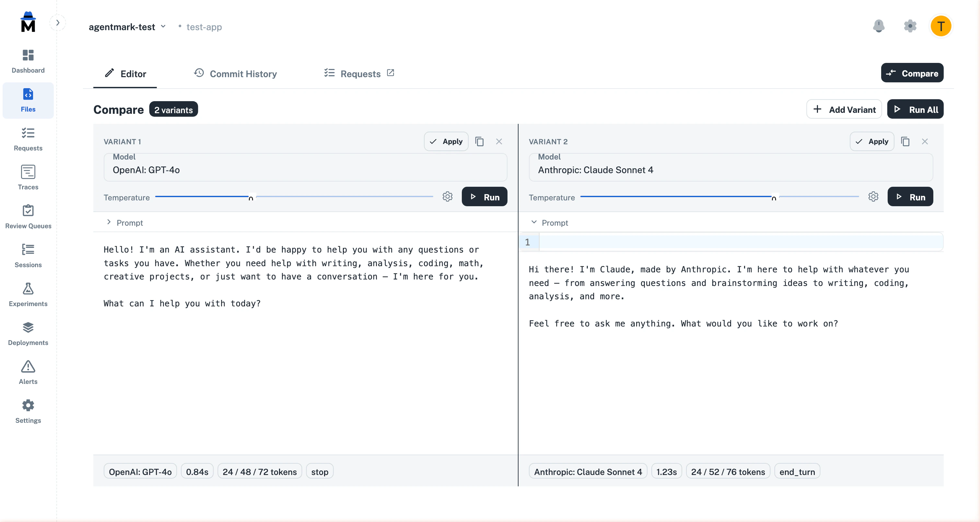This screenshot has height=522, width=980.
Task: Collapse the Prompt section in Variant 2
Action: (x=534, y=222)
